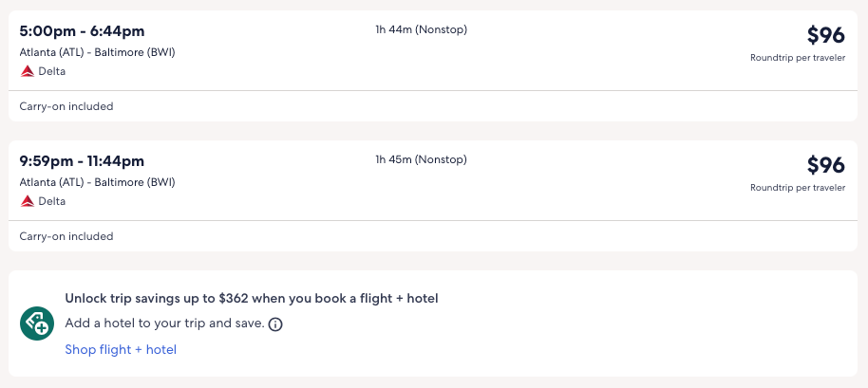Click Carry-on included under the 9:59pm flight
Image resolution: width=868 pixels, height=388 pixels.
pyautogui.click(x=66, y=236)
